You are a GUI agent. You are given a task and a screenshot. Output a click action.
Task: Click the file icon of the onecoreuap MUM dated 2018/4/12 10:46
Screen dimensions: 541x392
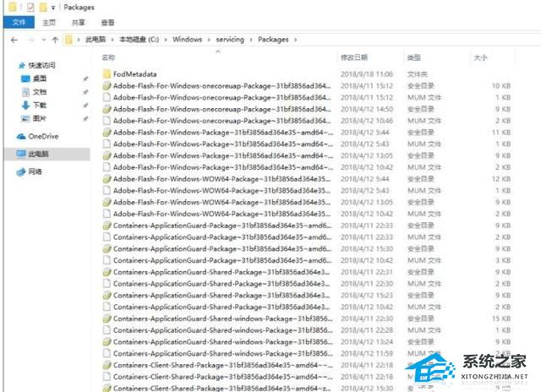[x=107, y=121]
